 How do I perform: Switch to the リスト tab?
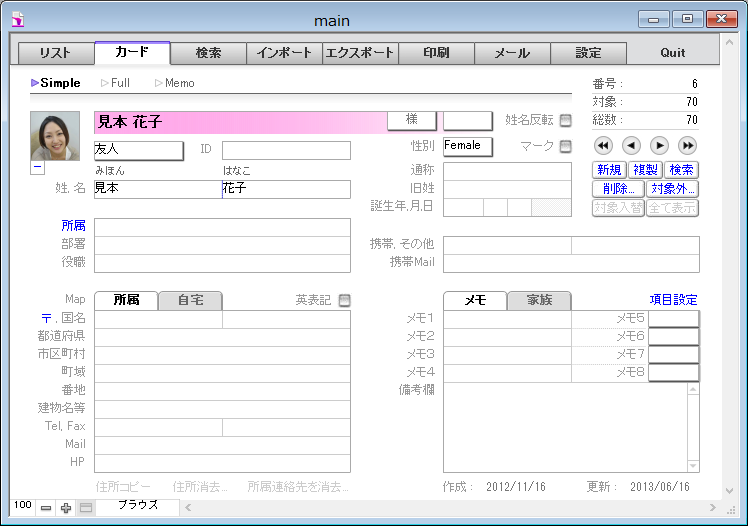coord(56,53)
